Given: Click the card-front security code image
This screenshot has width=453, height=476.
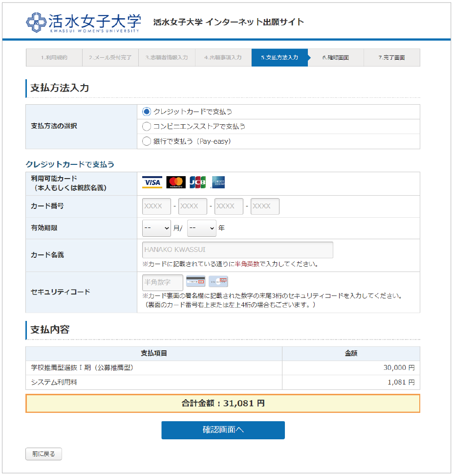Looking at the screenshot, I should click(218, 282).
